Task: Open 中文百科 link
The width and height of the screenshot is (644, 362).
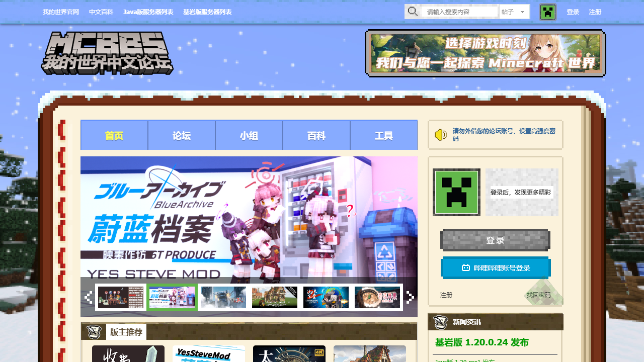Action: click(101, 12)
